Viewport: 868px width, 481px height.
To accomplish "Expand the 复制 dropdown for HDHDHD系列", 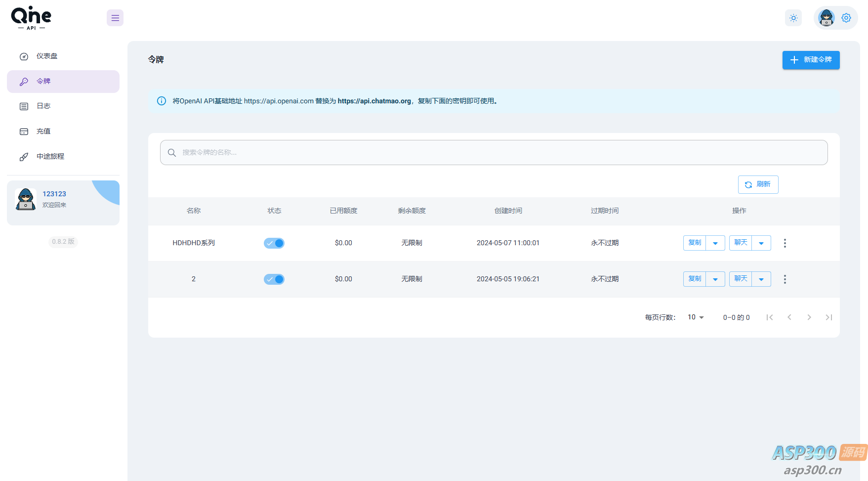I will 715,243.
